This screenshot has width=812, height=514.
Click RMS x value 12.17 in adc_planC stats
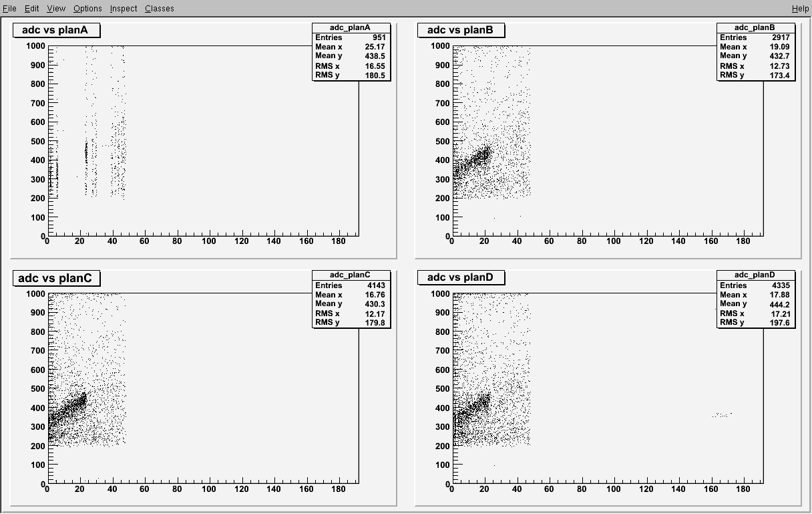[x=376, y=313]
